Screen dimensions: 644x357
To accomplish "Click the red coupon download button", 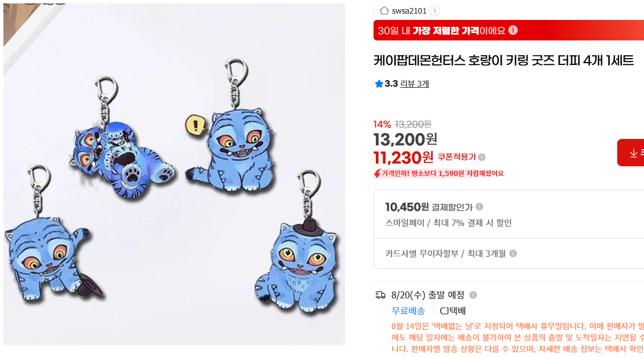I will (631, 153).
